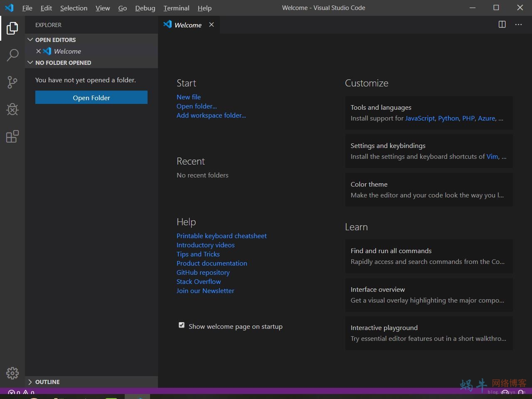Install Vim keyboard shortcuts link
Screen dimensions: 532x399
coord(492,156)
